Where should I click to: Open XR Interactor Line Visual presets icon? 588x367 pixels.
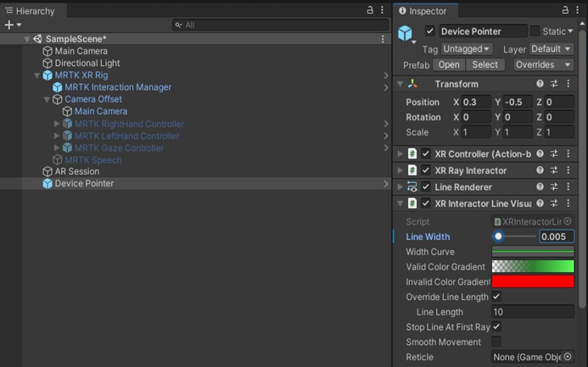[x=554, y=203]
